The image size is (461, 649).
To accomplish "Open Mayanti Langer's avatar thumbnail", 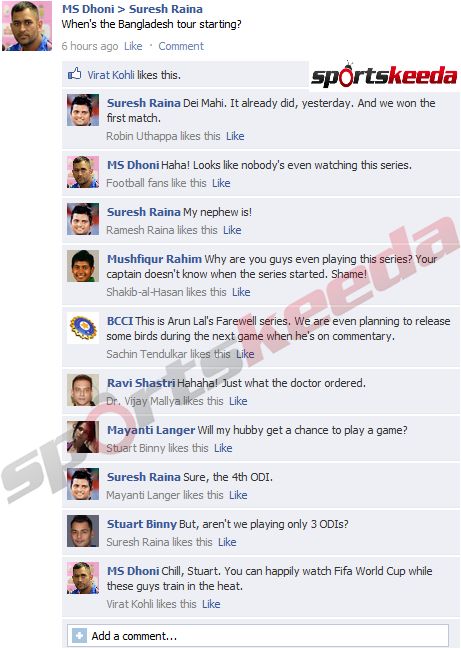I will 83,437.
